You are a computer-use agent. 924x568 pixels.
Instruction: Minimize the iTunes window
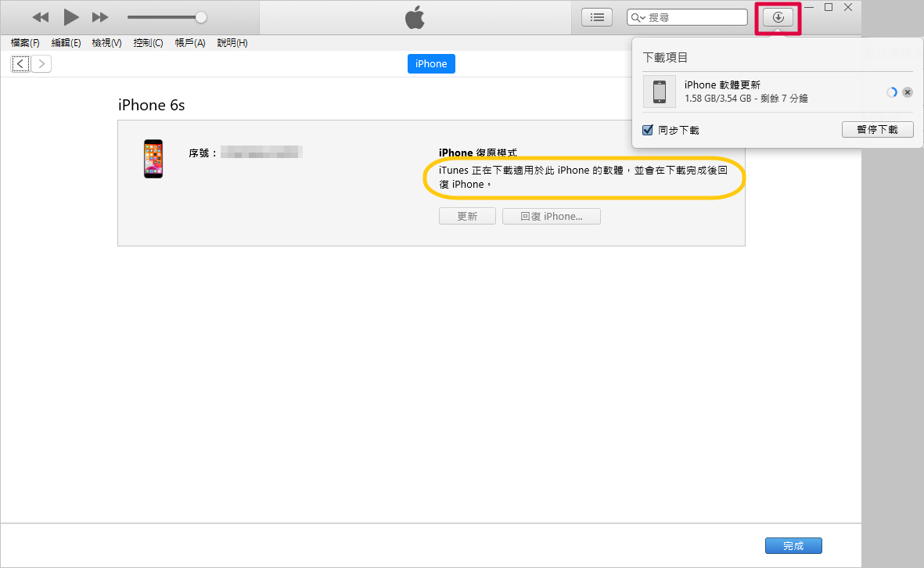click(809, 8)
